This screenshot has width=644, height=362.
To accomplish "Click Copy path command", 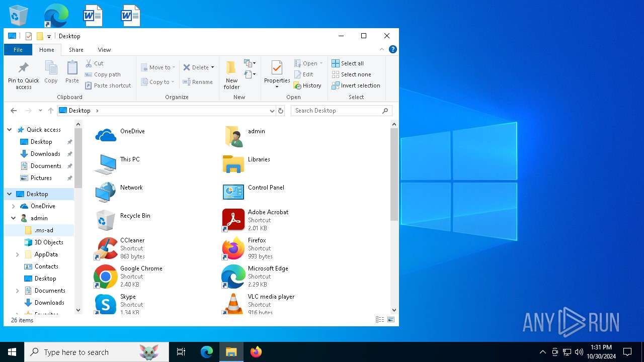I will [103, 74].
